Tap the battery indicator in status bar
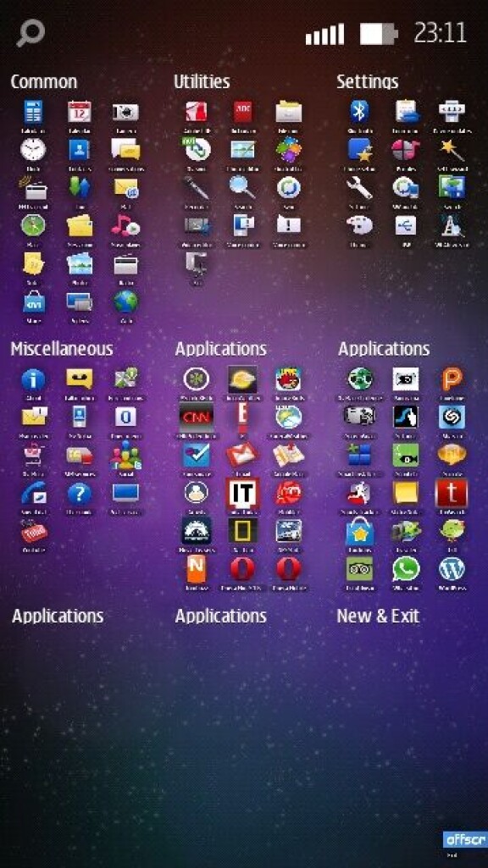This screenshot has width=488, height=868. pos(379,34)
